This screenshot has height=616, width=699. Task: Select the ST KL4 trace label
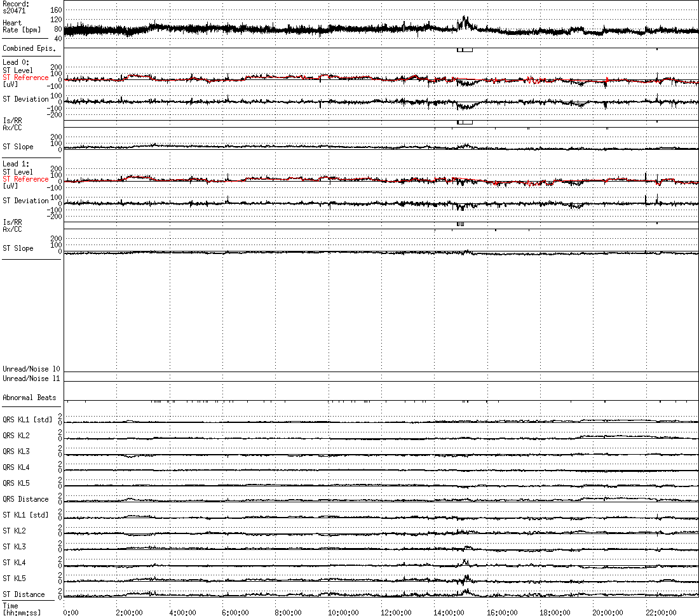pyautogui.click(x=14, y=563)
